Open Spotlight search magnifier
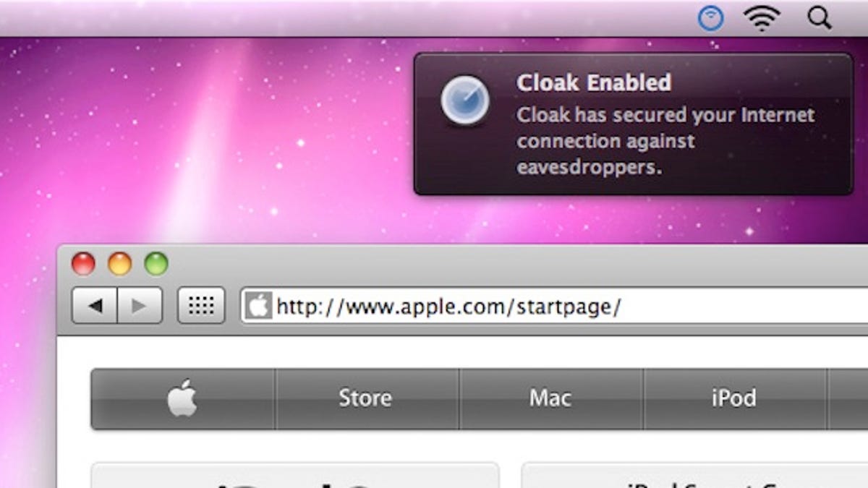The width and height of the screenshot is (868, 488). 820,17
